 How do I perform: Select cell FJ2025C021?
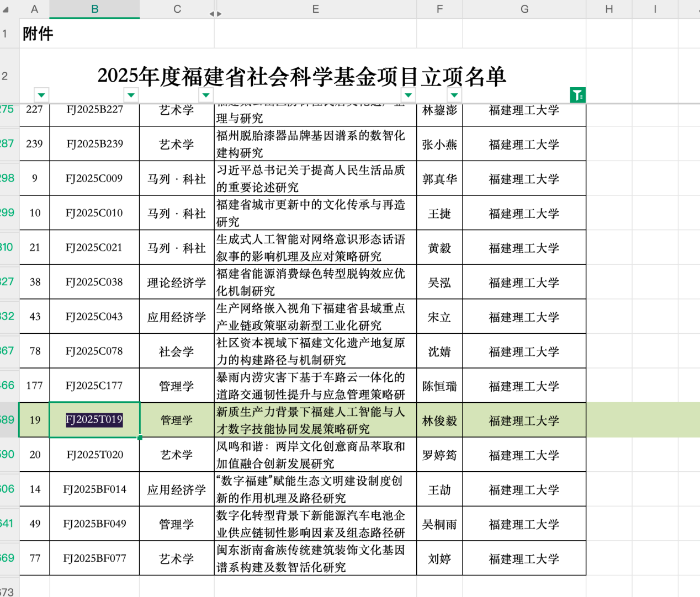(94, 247)
